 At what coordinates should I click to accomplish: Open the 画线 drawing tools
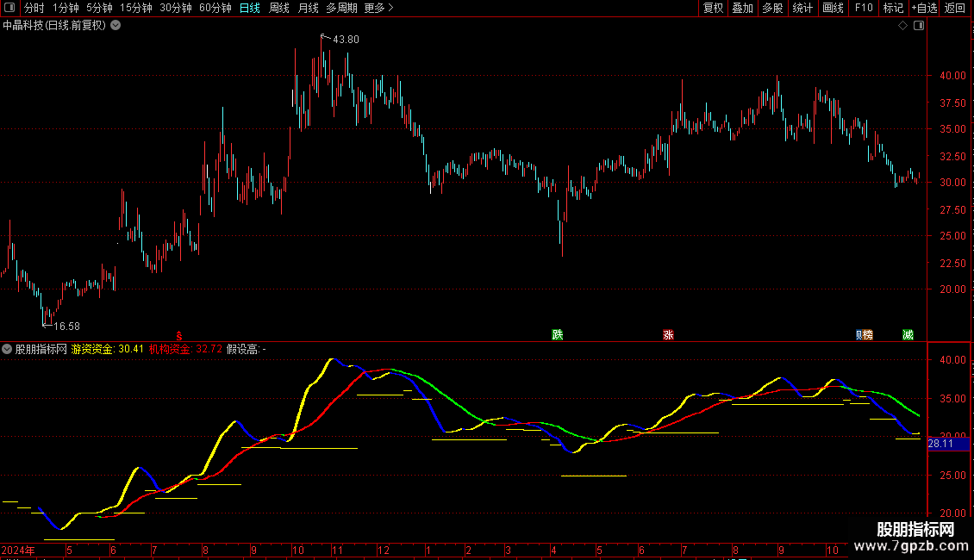point(833,9)
